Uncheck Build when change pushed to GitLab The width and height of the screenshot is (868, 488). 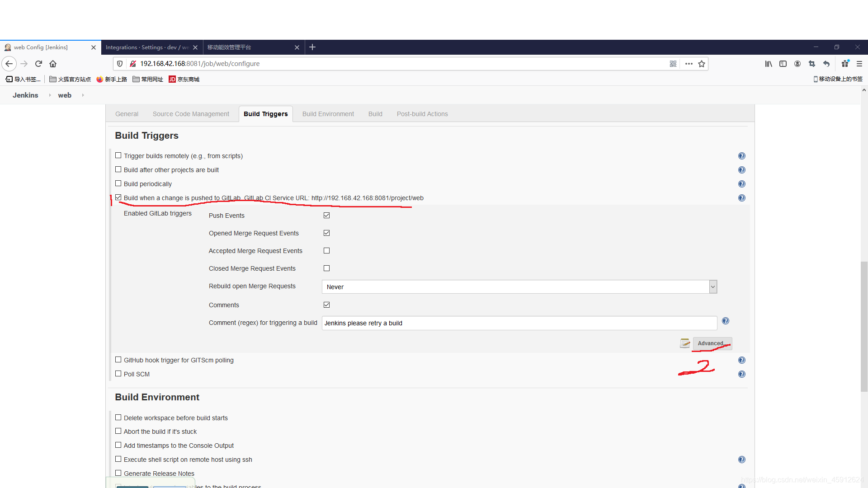click(118, 197)
